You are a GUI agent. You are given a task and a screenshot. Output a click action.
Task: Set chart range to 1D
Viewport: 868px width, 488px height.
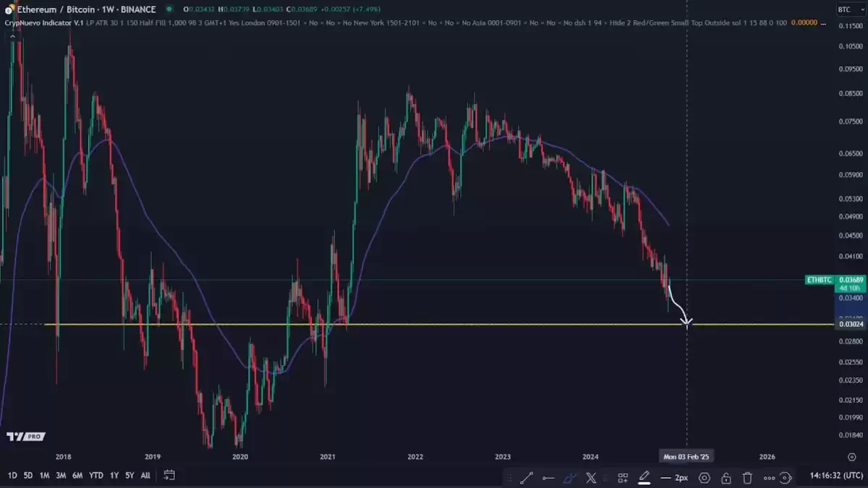point(12,475)
